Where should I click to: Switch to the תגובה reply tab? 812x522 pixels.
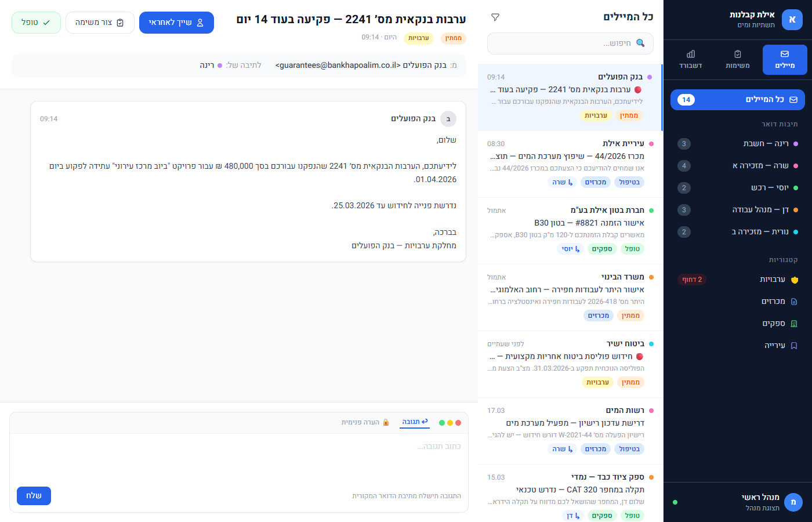click(x=414, y=422)
